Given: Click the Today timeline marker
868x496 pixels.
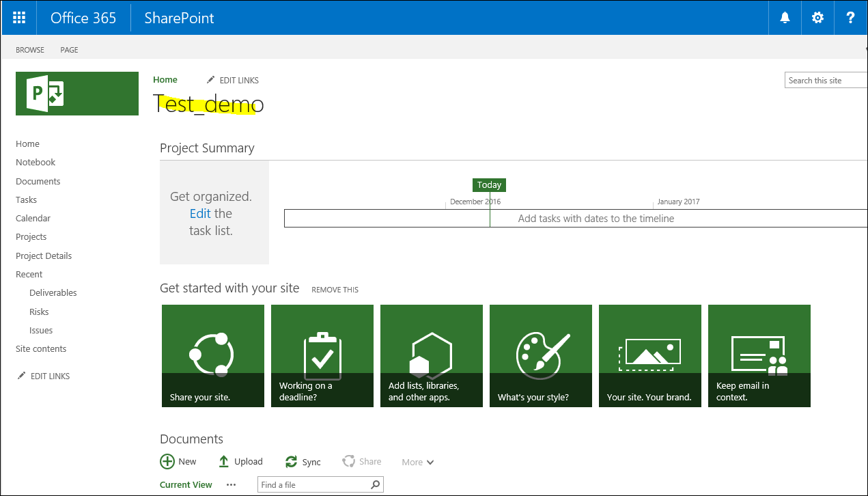Looking at the screenshot, I should (x=489, y=184).
